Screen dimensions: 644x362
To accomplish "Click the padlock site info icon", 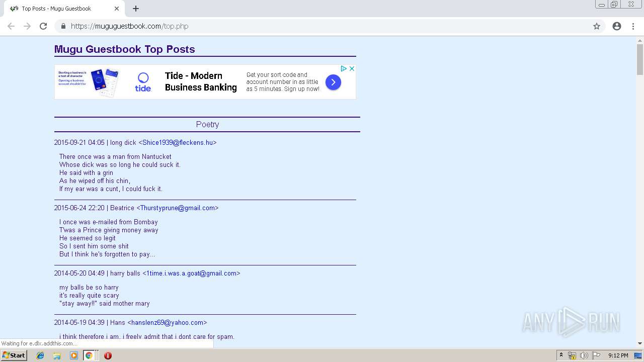I will [63, 26].
